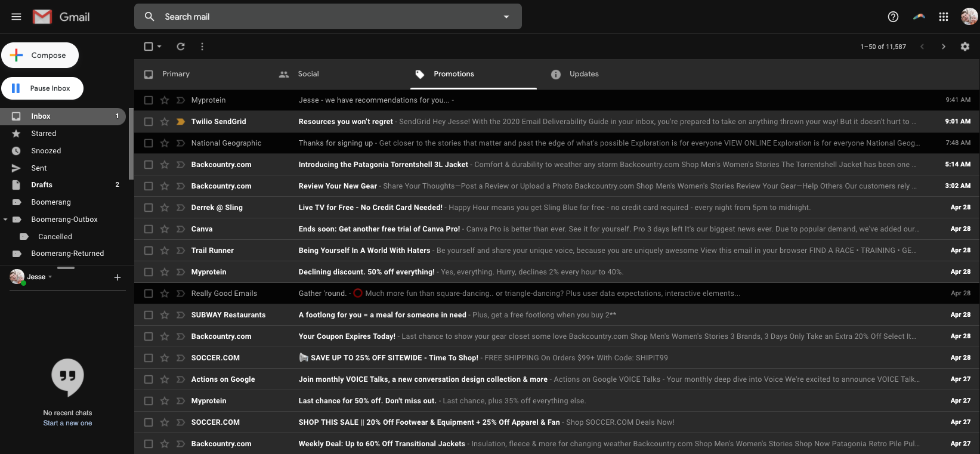
Task: Star the Actions on Google email
Action: [x=165, y=379]
